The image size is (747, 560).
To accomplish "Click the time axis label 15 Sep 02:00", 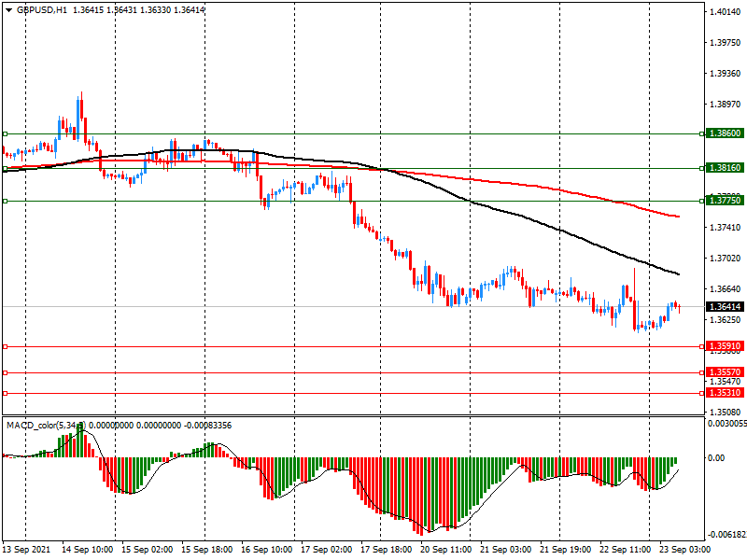I will click(148, 550).
